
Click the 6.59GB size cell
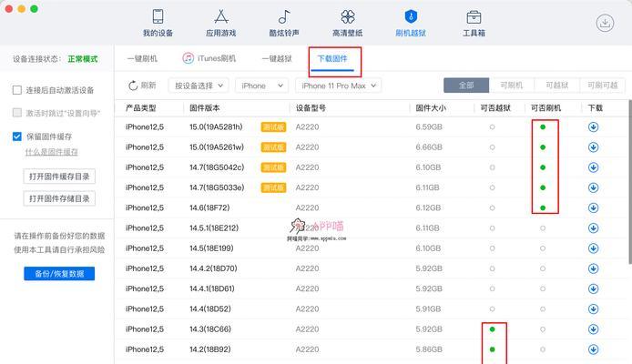click(x=429, y=127)
